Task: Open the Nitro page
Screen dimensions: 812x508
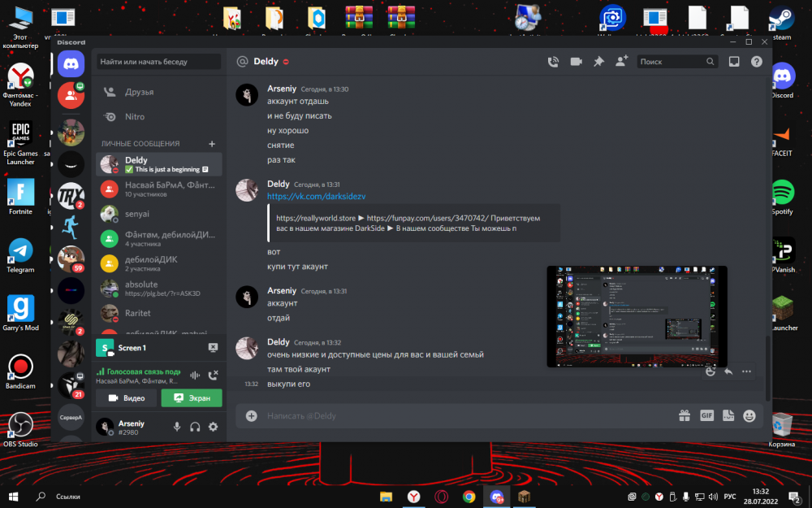Action: click(159, 116)
